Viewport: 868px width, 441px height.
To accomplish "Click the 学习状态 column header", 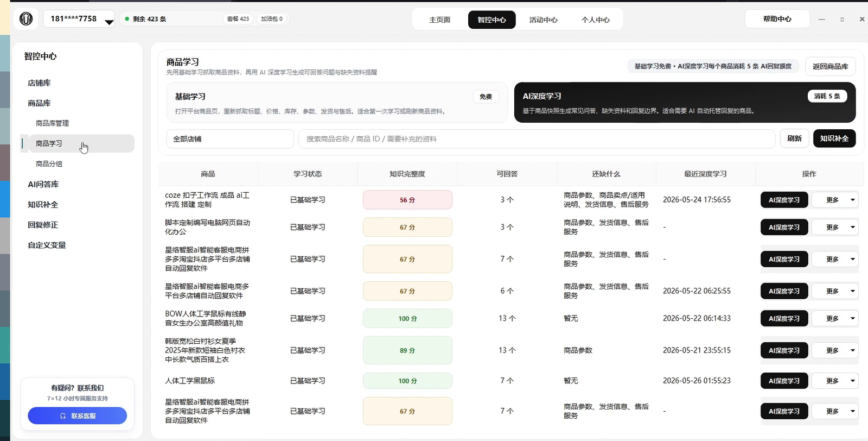I will [308, 174].
